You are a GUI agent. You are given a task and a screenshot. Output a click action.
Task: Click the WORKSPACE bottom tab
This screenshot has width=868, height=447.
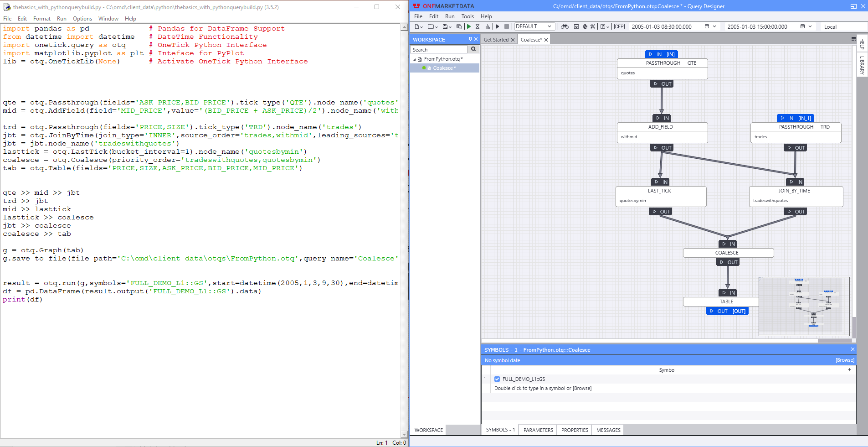point(428,430)
